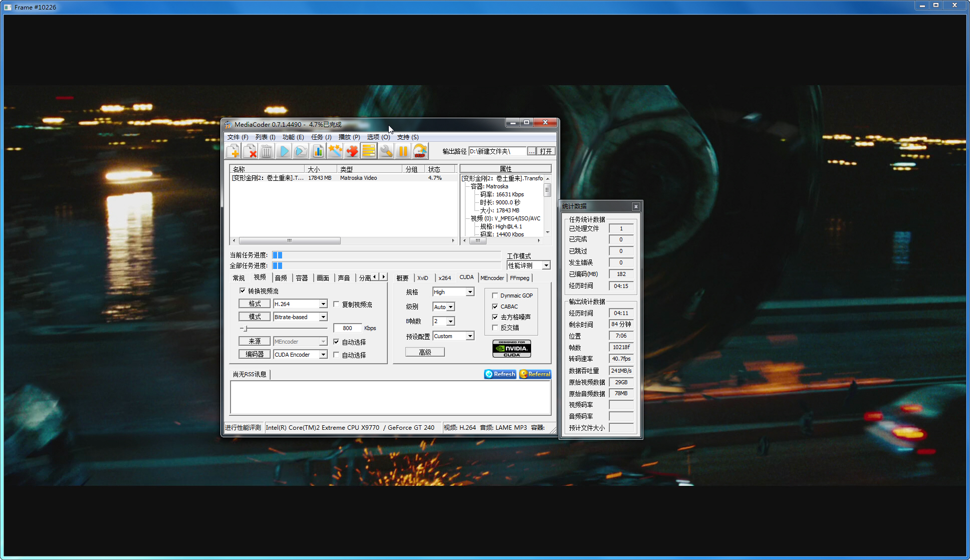Enable the Dynmaic GOP checkbox
Image resolution: width=970 pixels, height=560 pixels.
[495, 296]
